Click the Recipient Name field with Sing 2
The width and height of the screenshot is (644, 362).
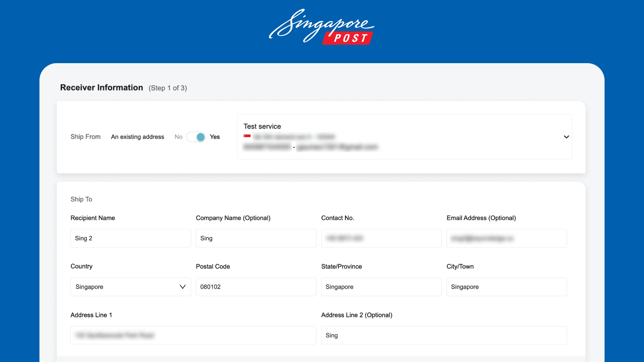pyautogui.click(x=130, y=238)
